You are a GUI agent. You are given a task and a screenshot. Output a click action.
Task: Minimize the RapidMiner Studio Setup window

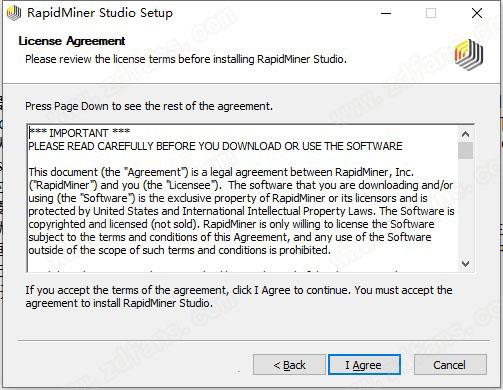(x=386, y=13)
